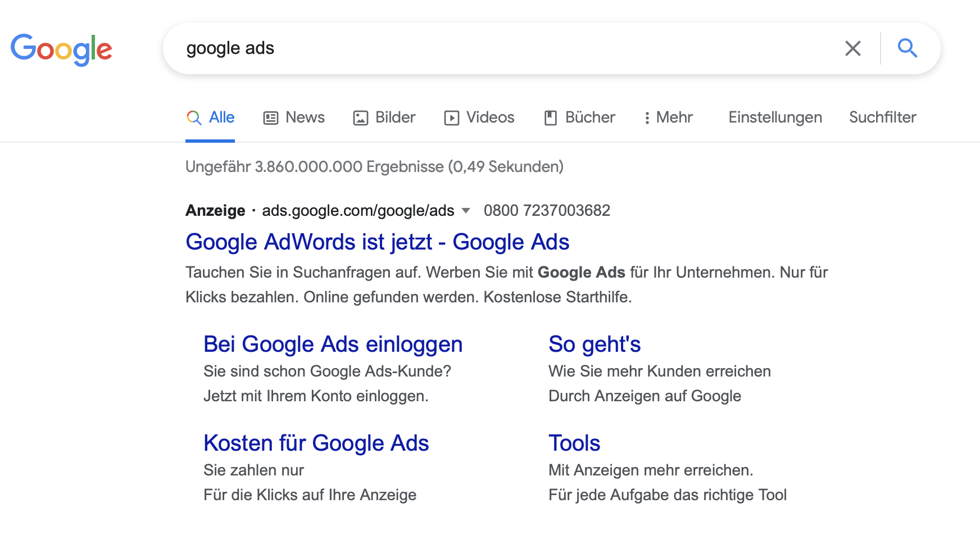Click the text Jetzt mit Ihrem Konto einloggen.
Screen dimensions: 980x535
pyautogui.click(x=315, y=396)
